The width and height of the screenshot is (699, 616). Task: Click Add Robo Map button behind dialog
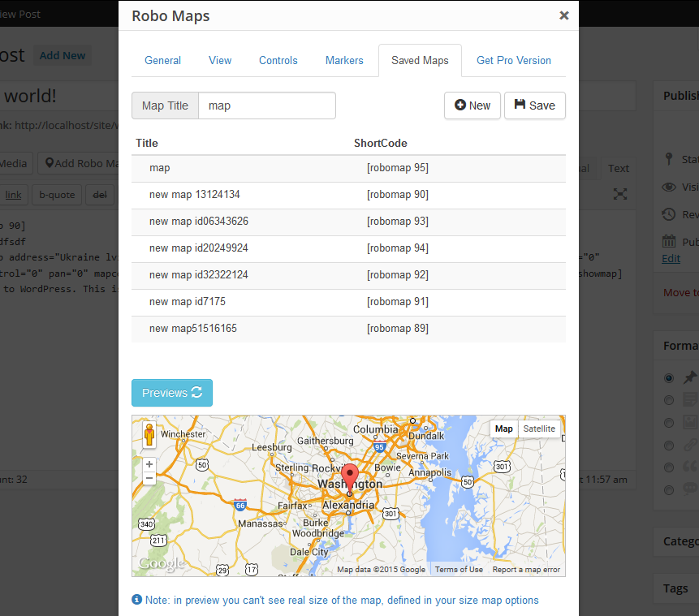pyautogui.click(x=79, y=164)
